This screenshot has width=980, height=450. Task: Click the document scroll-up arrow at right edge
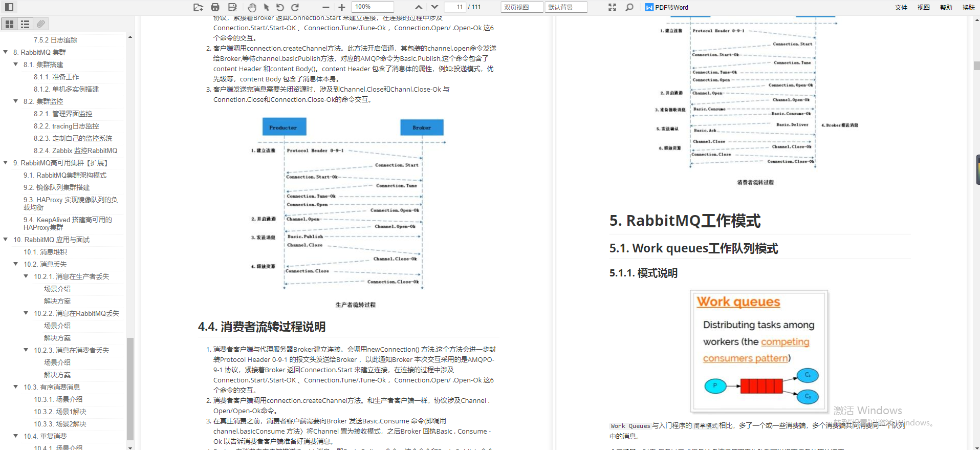[x=977, y=20]
